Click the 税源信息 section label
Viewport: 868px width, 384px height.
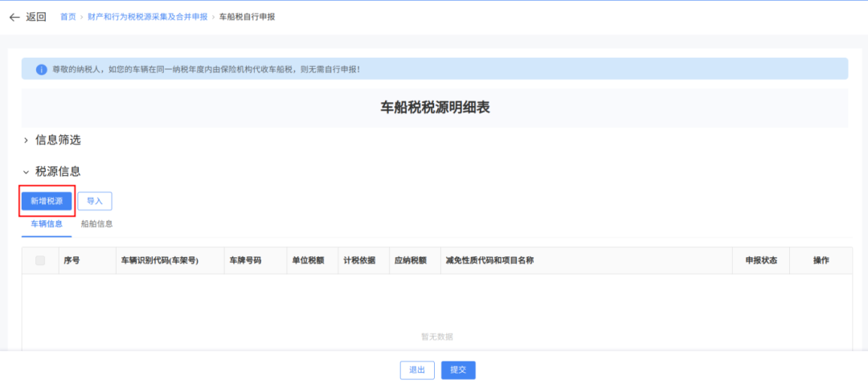coord(58,172)
